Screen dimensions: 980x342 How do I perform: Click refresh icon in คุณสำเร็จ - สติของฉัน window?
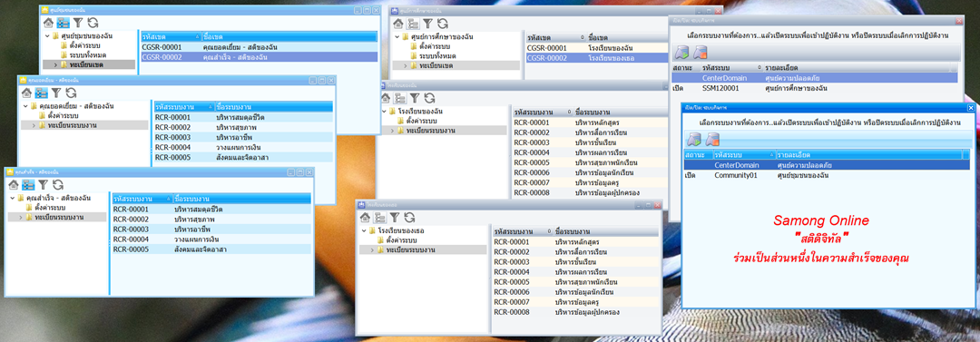click(x=58, y=184)
